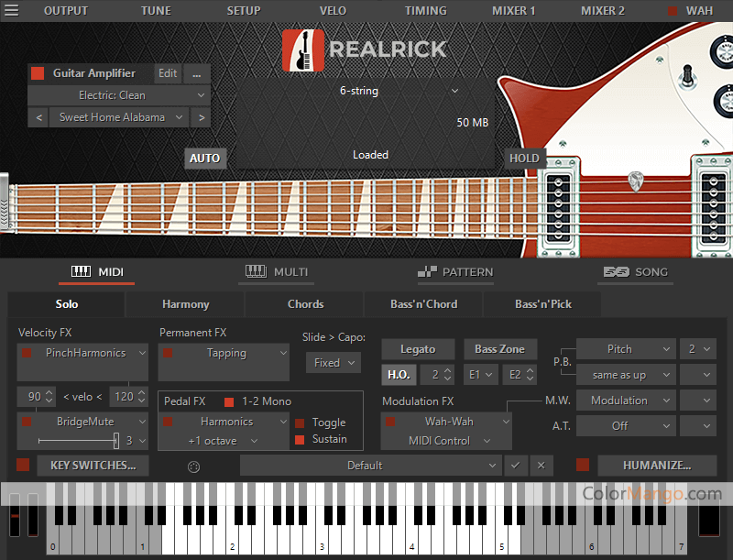Go to next amplifier preset arrow
Viewport: 733px width, 560px height.
pyautogui.click(x=200, y=117)
